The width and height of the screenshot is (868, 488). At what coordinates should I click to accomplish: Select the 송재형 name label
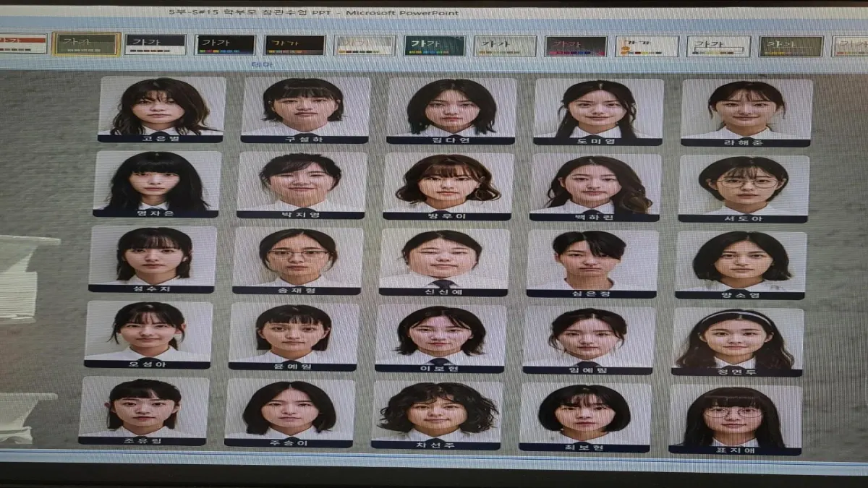[x=297, y=291]
